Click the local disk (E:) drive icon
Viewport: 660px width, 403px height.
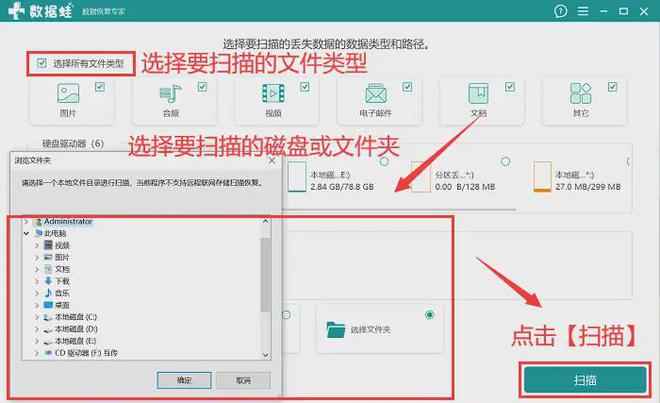(x=297, y=177)
